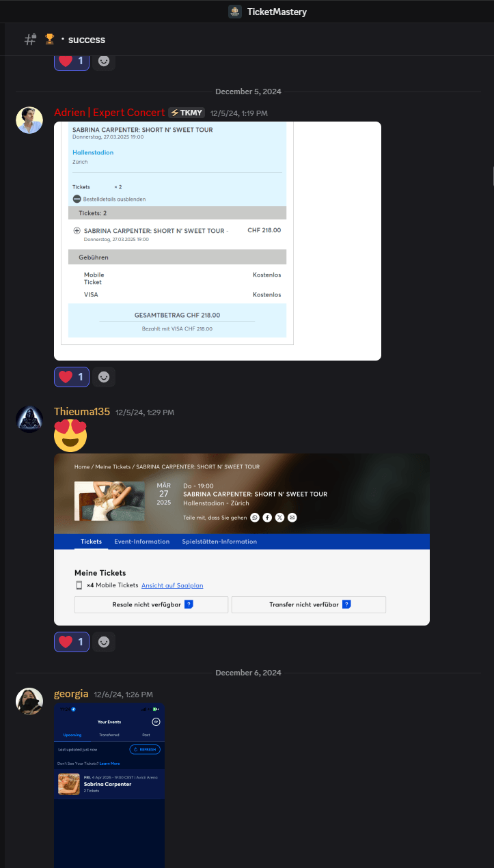Add reaction with smiley under Adrien's post
Screen dimensions: 494x868
(104, 377)
